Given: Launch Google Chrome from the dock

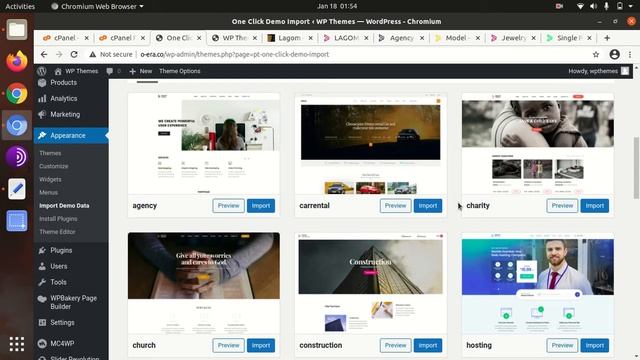Looking at the screenshot, I should point(17,93).
